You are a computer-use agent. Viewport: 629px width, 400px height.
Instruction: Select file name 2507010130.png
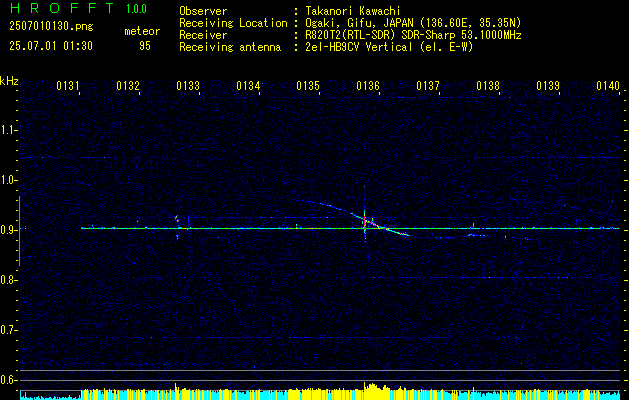click(x=51, y=27)
